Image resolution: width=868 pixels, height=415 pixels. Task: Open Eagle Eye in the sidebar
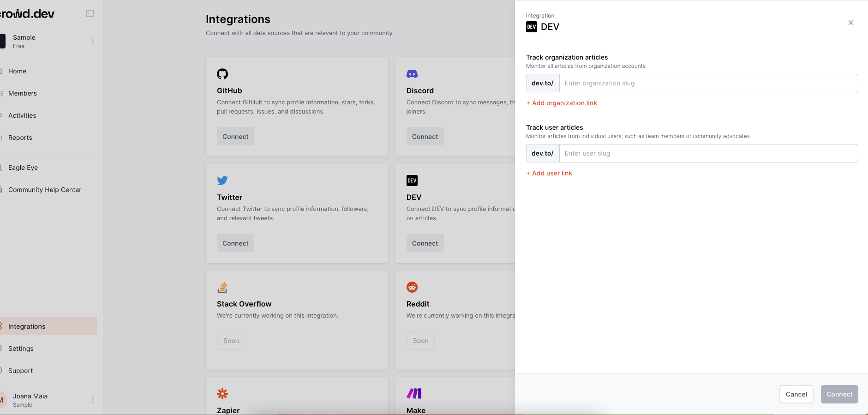tap(48, 168)
